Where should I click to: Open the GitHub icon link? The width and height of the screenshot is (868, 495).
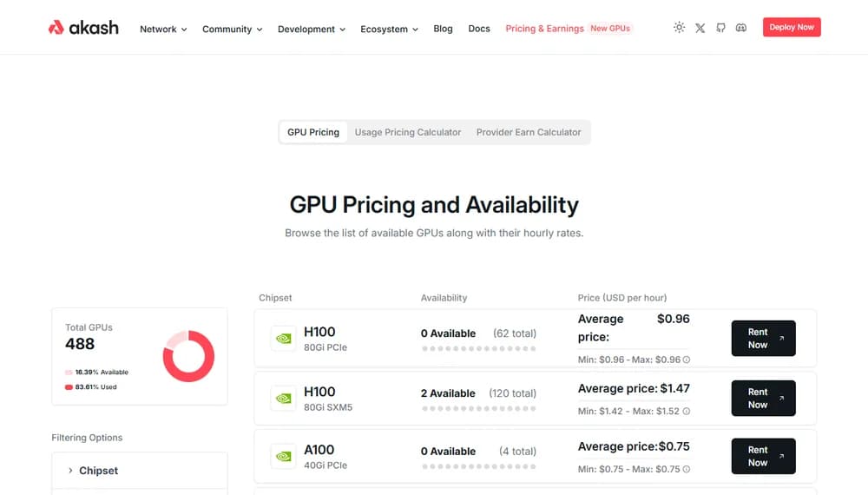(x=721, y=28)
